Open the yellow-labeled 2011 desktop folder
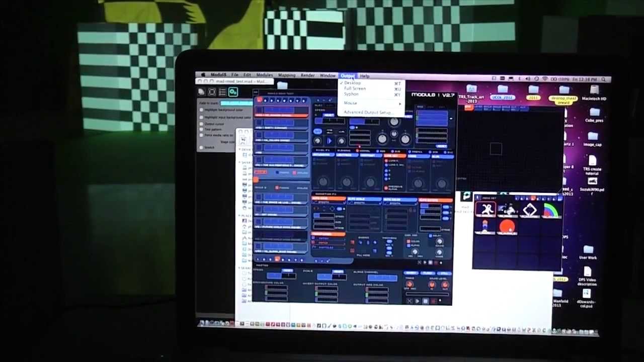 pyautogui.click(x=533, y=93)
